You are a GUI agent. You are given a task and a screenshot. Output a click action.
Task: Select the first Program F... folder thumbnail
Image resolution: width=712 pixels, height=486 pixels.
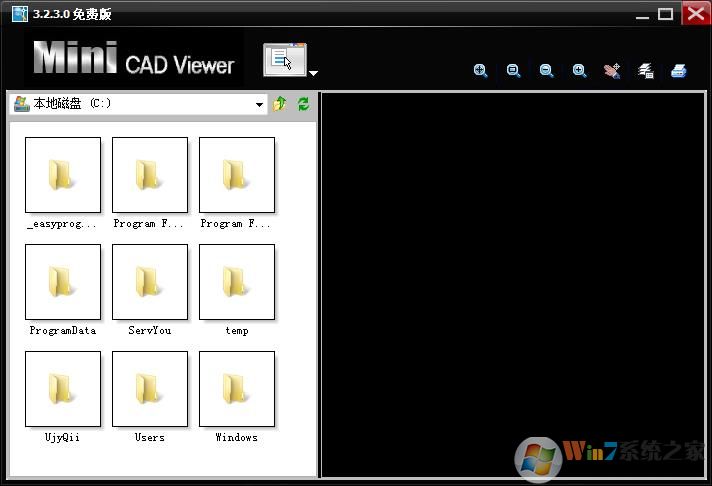tap(150, 175)
